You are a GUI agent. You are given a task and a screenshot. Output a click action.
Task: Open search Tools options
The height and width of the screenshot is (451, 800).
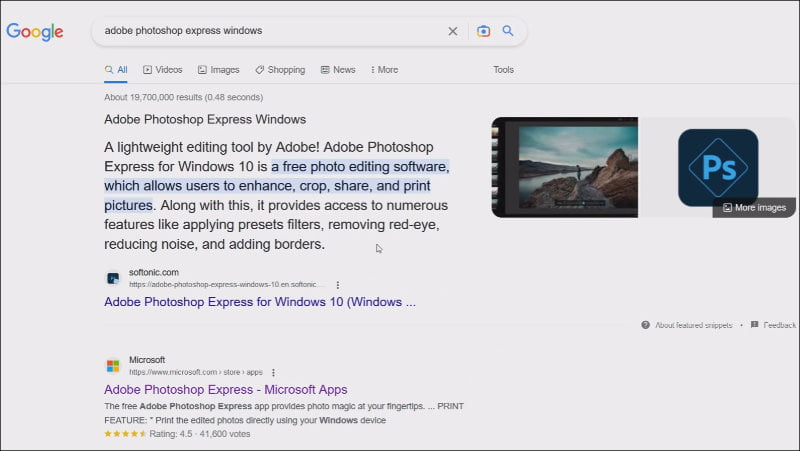(503, 70)
